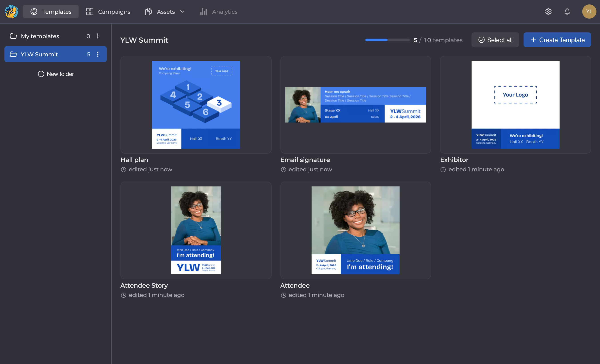Open the Analytics tab
The width and height of the screenshot is (600, 364).
pyautogui.click(x=218, y=12)
